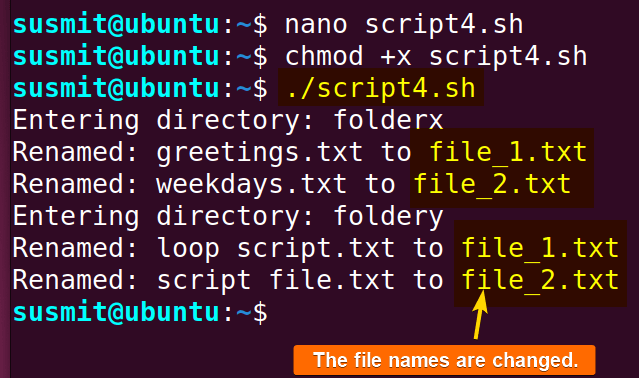Click 'file_2.txt' on the script file.txt line
This screenshot has height=378, width=639.
pyautogui.click(x=540, y=280)
